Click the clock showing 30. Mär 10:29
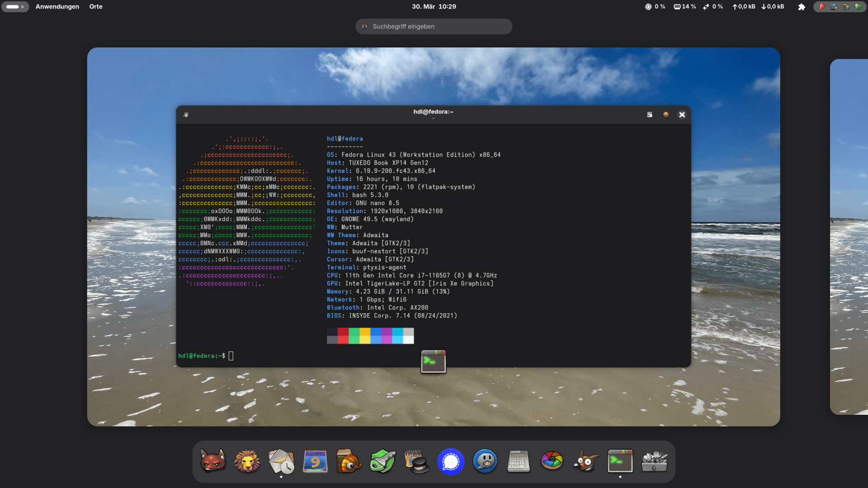This screenshot has height=488, width=868. tap(434, 7)
